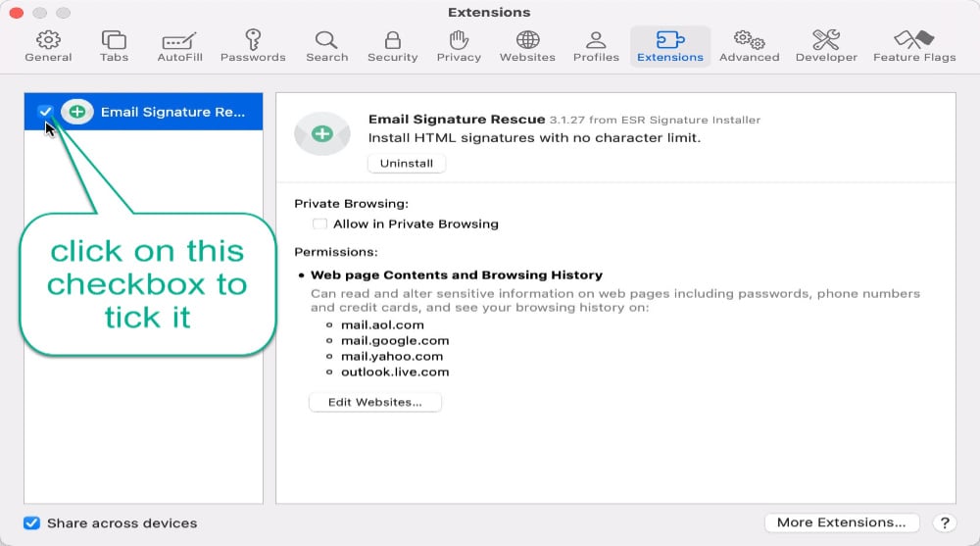
Task: Click the Private Browsing: label
Action: [351, 204]
